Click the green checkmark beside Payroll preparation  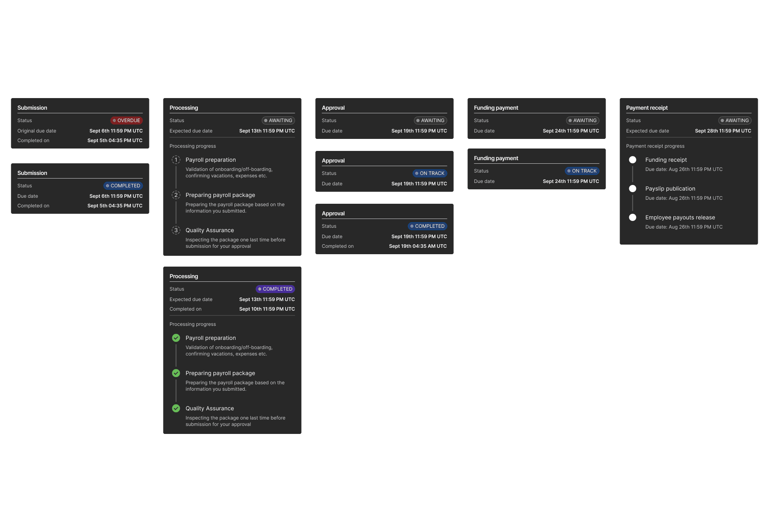pos(176,337)
